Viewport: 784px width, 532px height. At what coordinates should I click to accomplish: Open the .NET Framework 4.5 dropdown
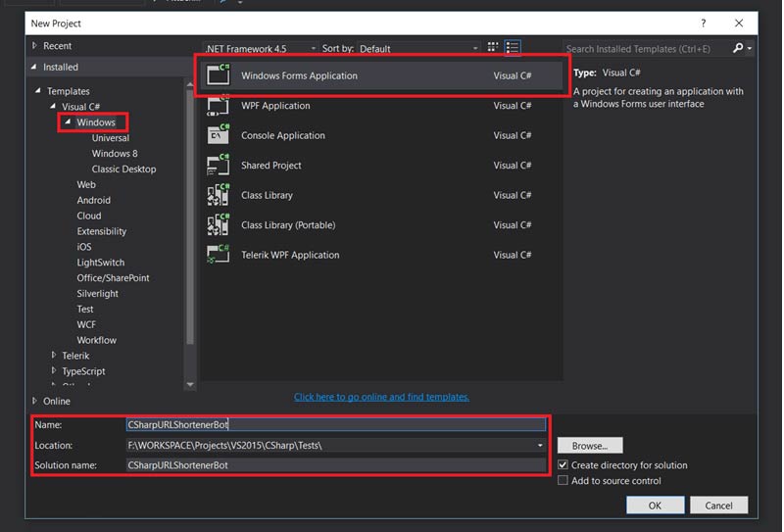313,48
